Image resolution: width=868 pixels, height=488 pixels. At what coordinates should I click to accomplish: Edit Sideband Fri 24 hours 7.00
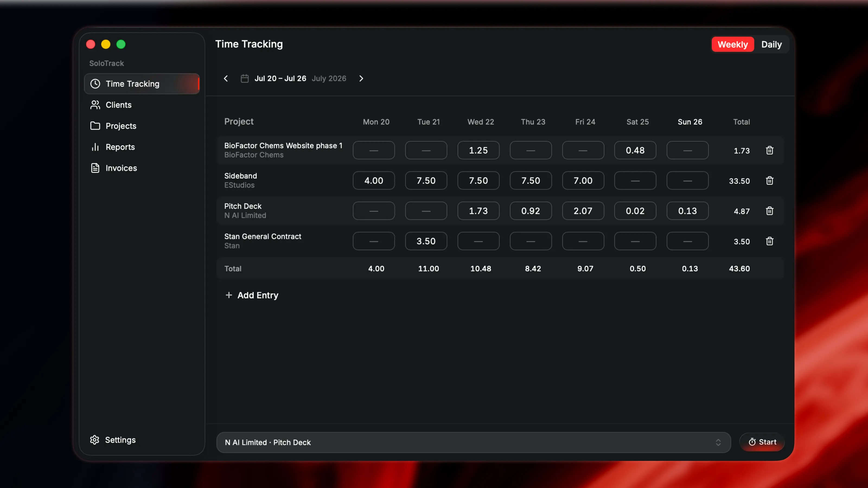coord(583,181)
